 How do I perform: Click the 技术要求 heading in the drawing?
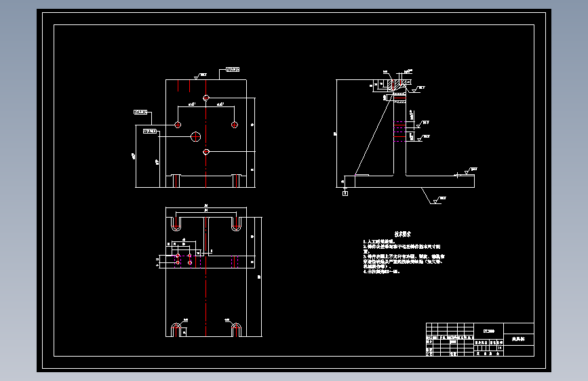[x=403, y=234]
